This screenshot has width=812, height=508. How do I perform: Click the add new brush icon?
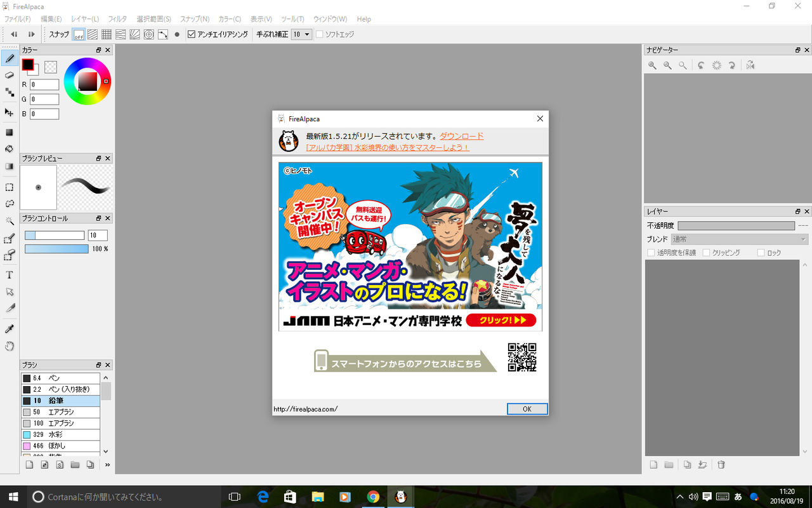pos(29,465)
